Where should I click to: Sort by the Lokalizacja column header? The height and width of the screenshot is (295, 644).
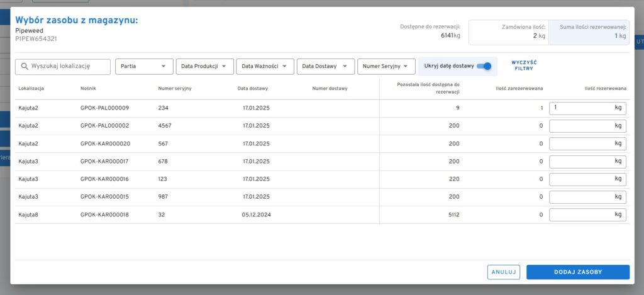click(x=31, y=89)
